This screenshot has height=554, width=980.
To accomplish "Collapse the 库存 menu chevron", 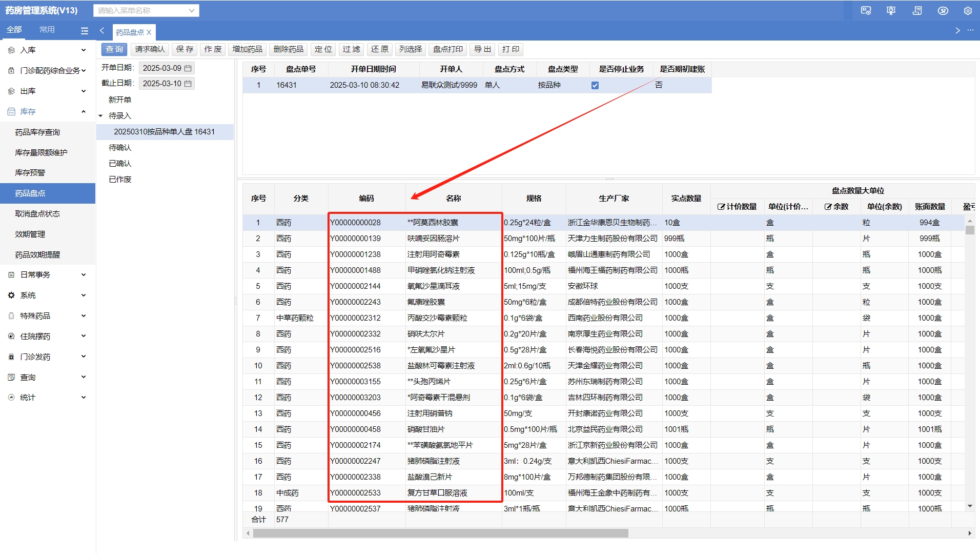I will (x=84, y=112).
